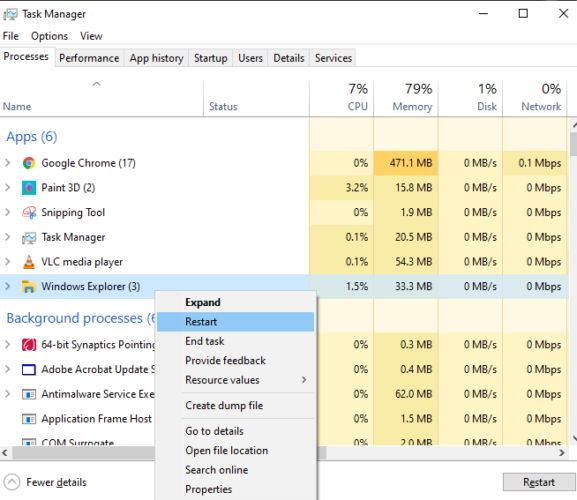Click the Task Manager title bar icon

(10, 14)
